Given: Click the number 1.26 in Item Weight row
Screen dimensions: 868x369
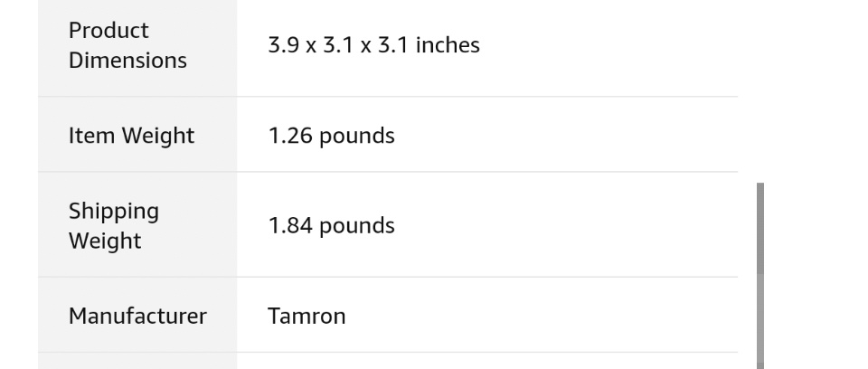Looking at the screenshot, I should (x=286, y=136).
